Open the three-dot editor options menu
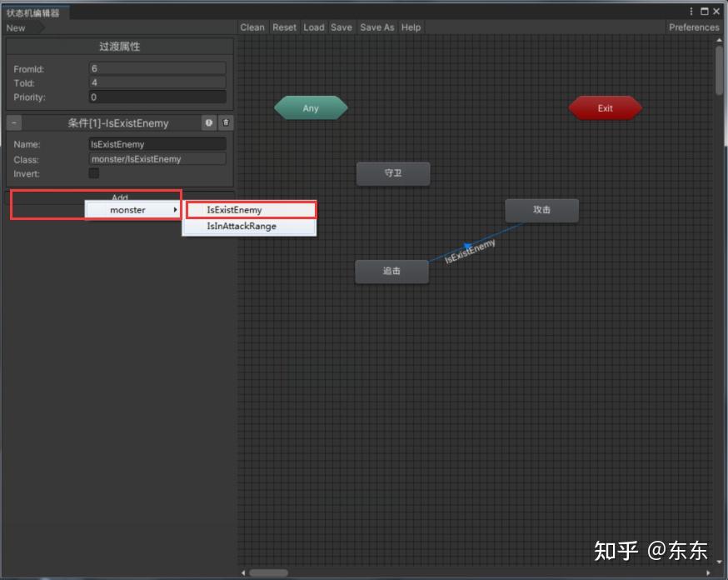The height and width of the screenshot is (580, 728). (693, 9)
